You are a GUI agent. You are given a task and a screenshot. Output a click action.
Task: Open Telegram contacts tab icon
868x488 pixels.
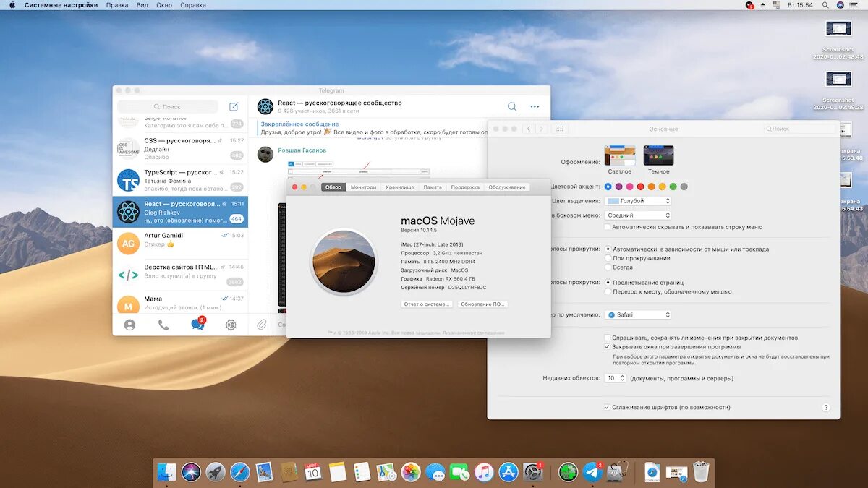pos(129,325)
